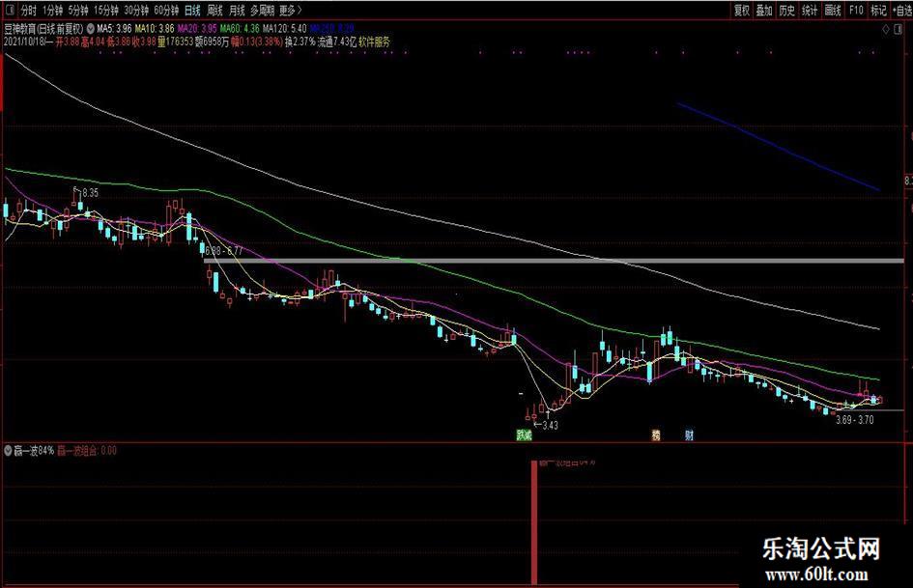Switch to the 周线 weekly chart
The height and width of the screenshot is (588, 913).
[214, 11]
